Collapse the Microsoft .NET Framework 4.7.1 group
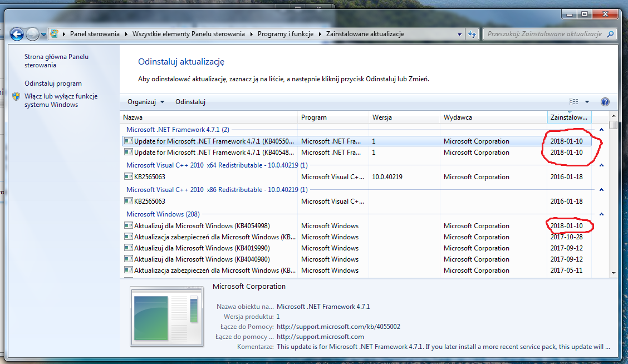Viewport: 628px width, 364px height. click(601, 130)
